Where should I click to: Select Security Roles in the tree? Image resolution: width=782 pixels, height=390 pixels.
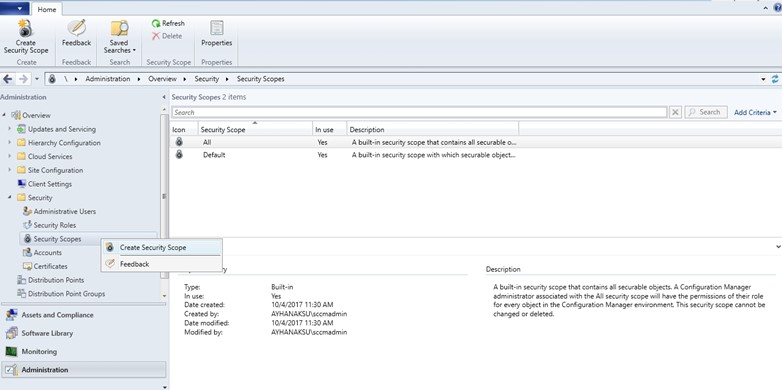point(49,225)
